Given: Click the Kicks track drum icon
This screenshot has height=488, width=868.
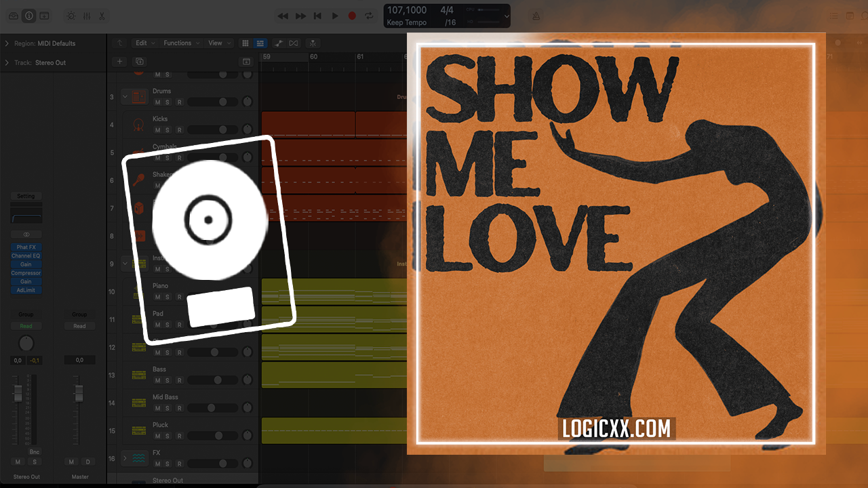Looking at the screenshot, I should pyautogui.click(x=139, y=125).
